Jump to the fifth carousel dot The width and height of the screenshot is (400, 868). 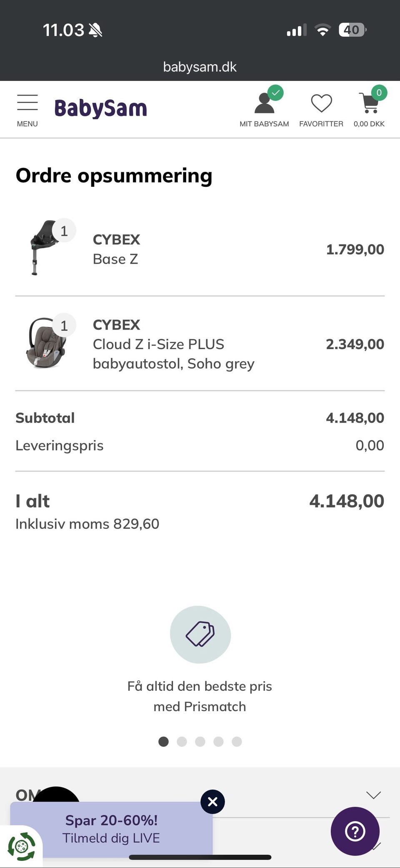(237, 741)
